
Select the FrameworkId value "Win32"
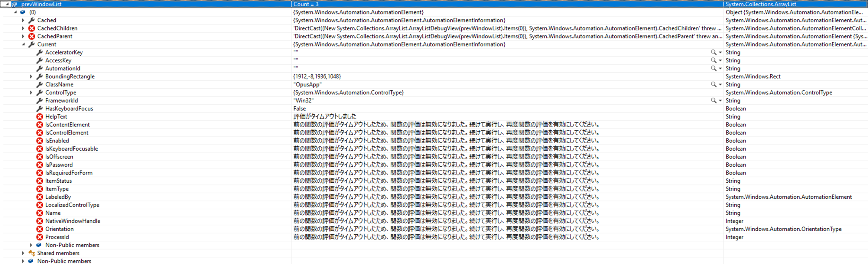coord(303,100)
